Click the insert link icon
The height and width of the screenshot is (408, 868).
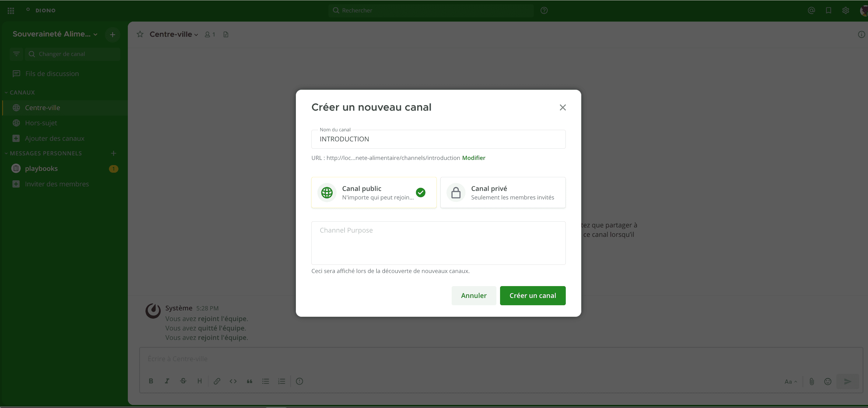217,381
